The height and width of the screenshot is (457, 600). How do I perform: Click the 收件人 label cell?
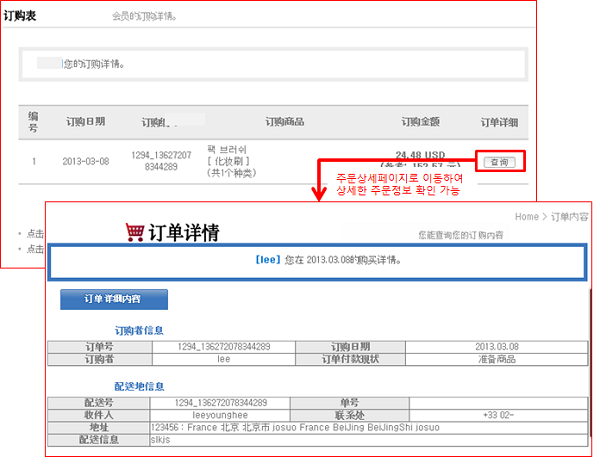(99, 415)
